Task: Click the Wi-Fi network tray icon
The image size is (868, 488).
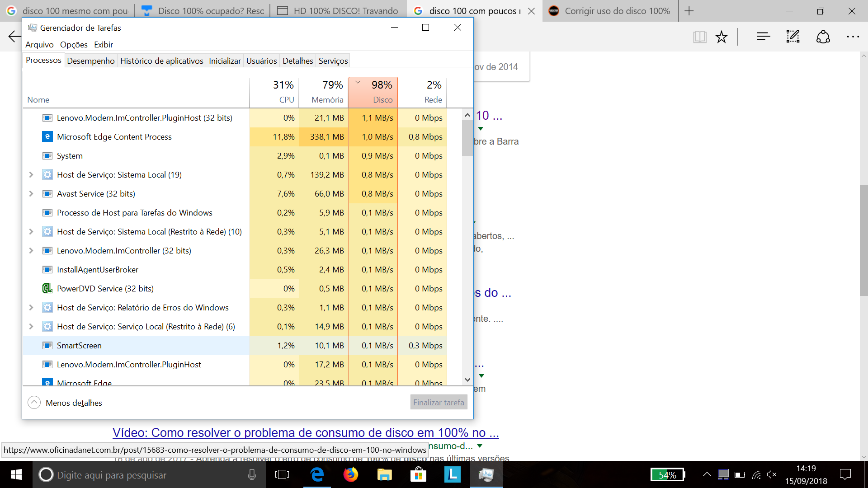Action: click(x=756, y=474)
